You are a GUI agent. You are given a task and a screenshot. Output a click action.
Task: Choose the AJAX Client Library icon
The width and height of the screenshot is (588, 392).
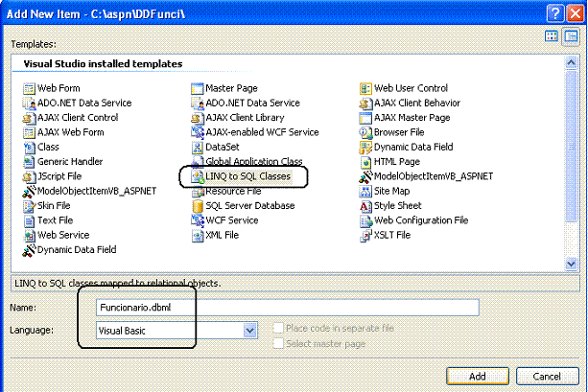coord(198,118)
